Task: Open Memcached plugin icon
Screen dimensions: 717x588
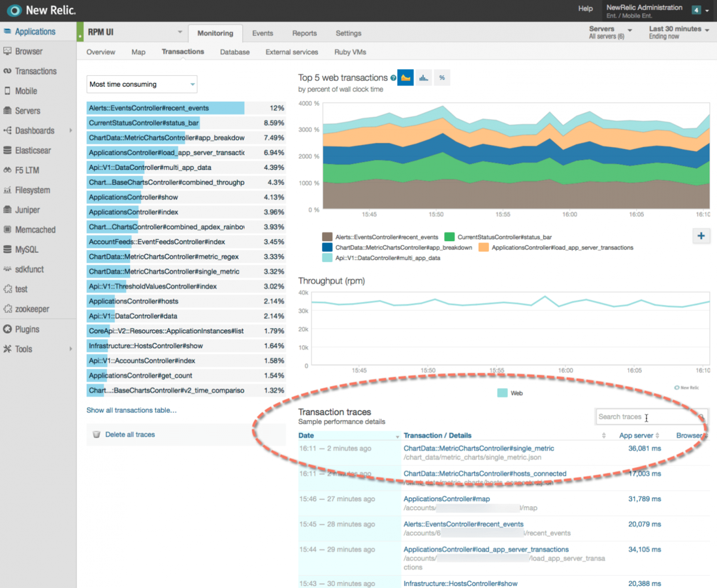Action: click(x=7, y=230)
